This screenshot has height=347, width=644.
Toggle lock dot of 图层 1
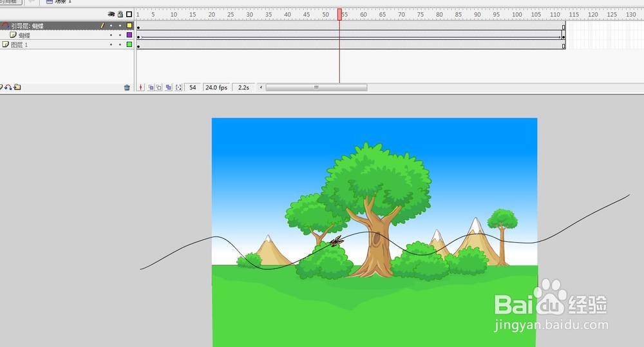pos(120,44)
